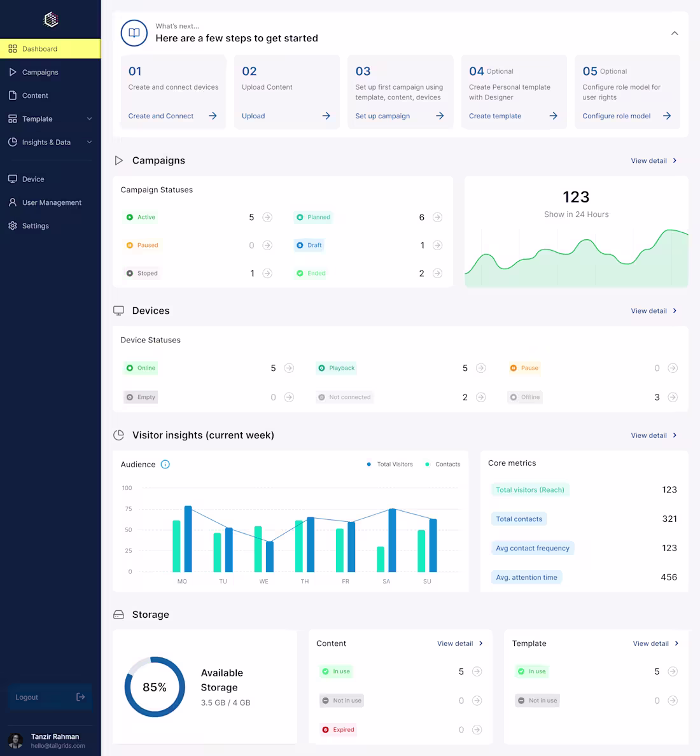Image resolution: width=700 pixels, height=756 pixels.
Task: Expand the Template menu in the sidebar
Action: tap(89, 118)
